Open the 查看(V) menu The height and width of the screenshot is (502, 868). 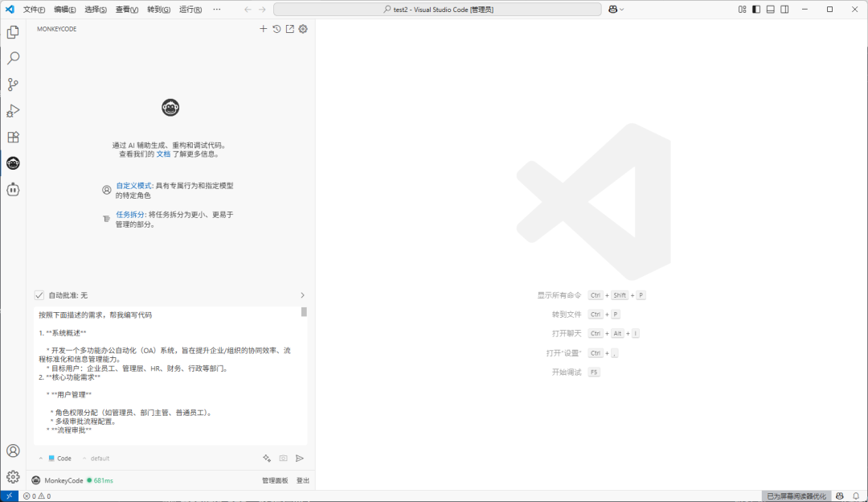click(x=127, y=10)
